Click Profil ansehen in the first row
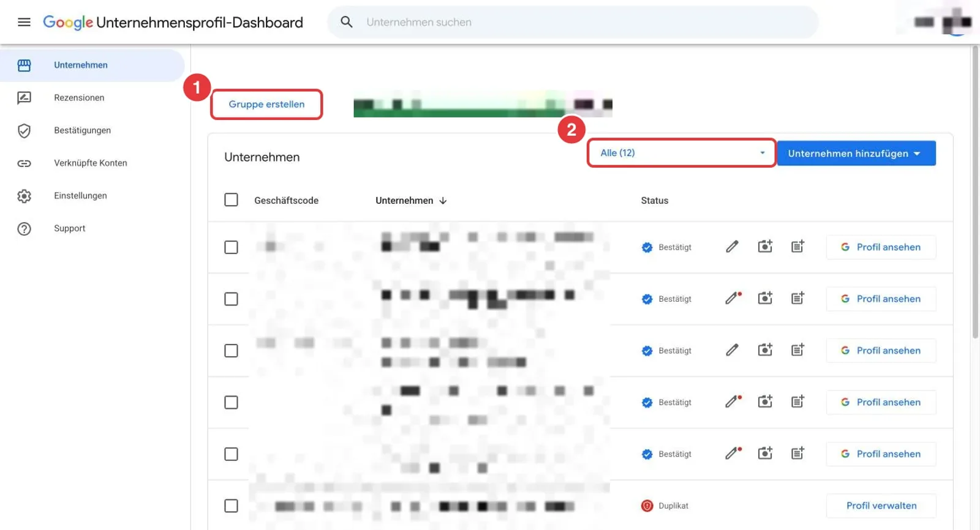Image resolution: width=980 pixels, height=530 pixels. point(881,247)
